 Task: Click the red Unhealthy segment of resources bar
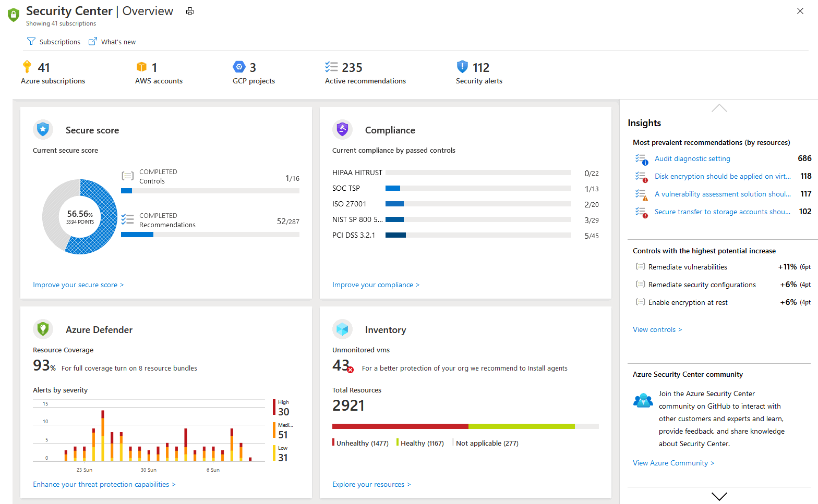(400, 426)
